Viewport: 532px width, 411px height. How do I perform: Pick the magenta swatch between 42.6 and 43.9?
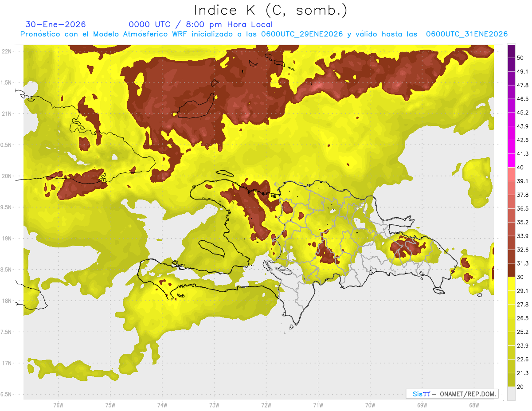click(x=511, y=133)
